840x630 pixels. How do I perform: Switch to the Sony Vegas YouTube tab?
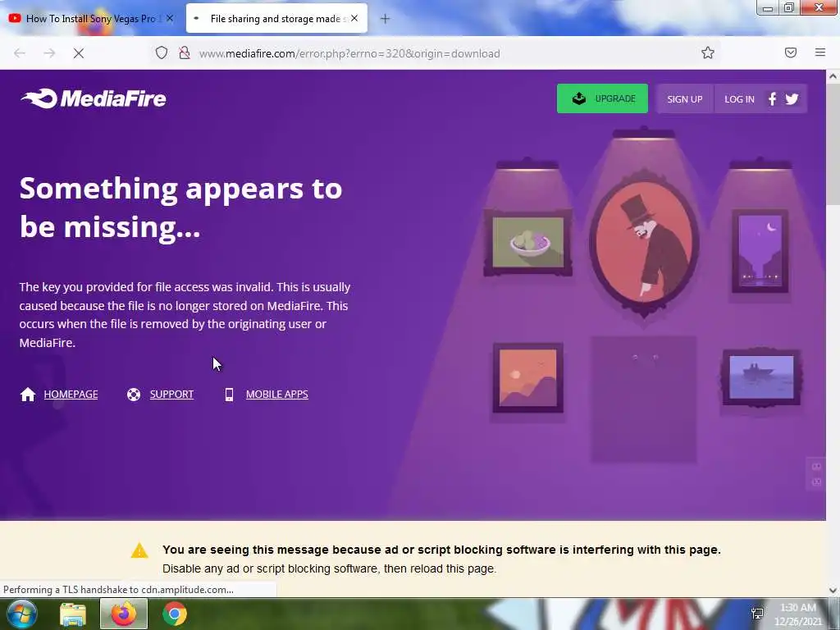click(92, 18)
